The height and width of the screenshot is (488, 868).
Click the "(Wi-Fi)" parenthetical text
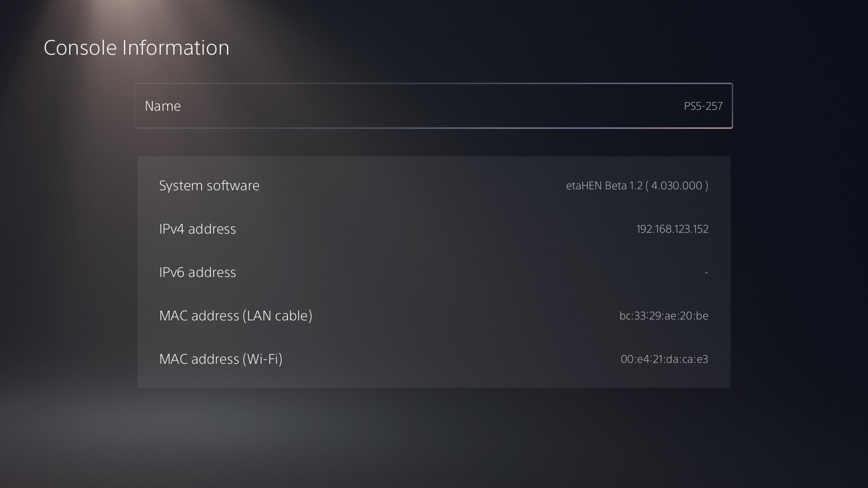pyautogui.click(x=263, y=359)
